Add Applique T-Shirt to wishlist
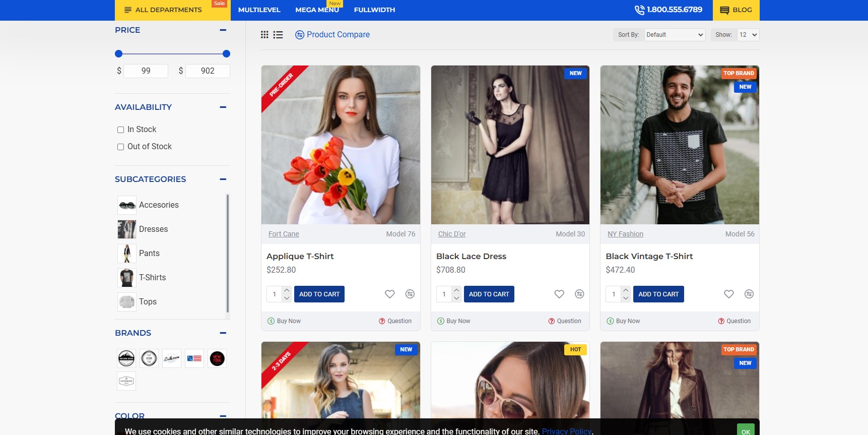This screenshot has width=868, height=435. click(x=390, y=294)
